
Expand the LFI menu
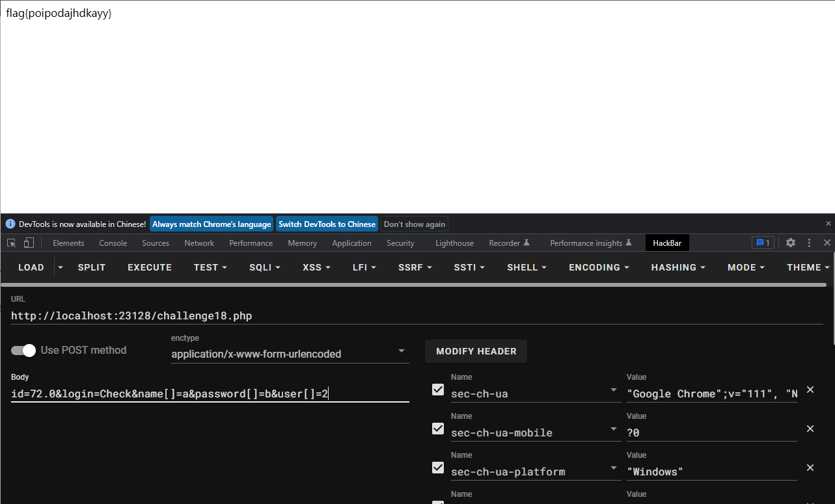click(364, 267)
